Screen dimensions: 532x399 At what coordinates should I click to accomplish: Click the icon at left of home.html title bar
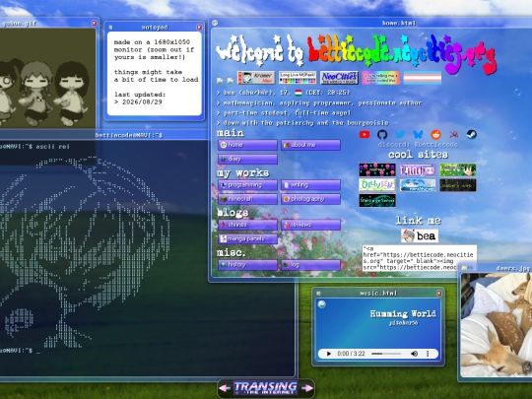(215, 23)
